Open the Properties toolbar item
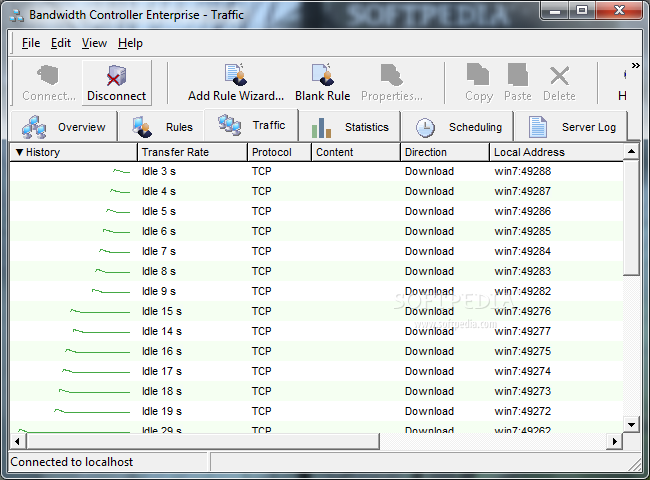650x480 pixels. (x=392, y=83)
